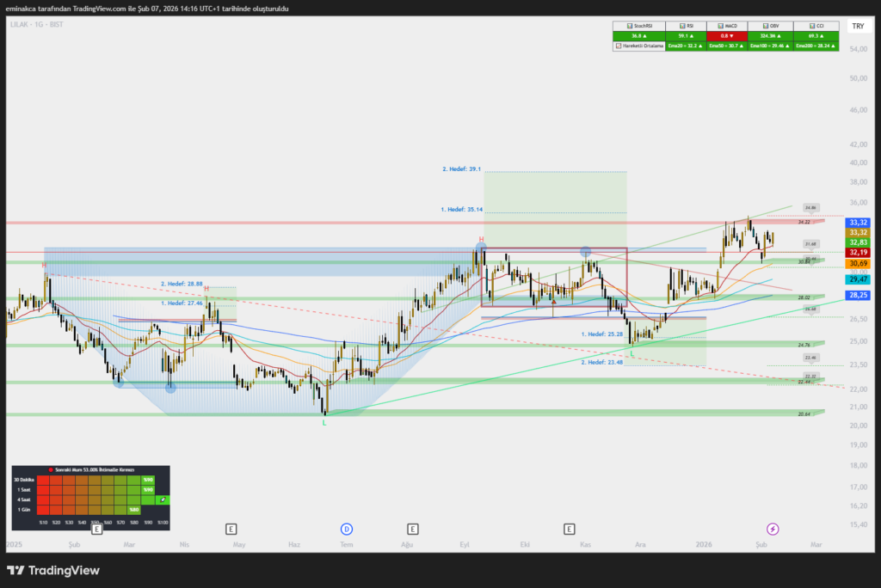This screenshot has height=588, width=881.
Task: Click the Ema200 = 28.24 cell
Action: (x=813, y=45)
